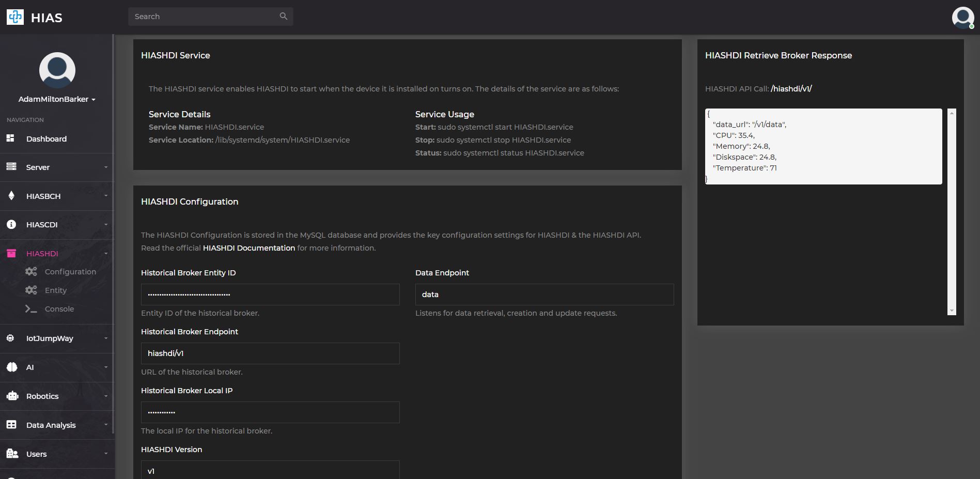Click the "HIASHDI Retrieve Broker Response" heading
Image resolution: width=980 pixels, height=479 pixels.
point(779,55)
